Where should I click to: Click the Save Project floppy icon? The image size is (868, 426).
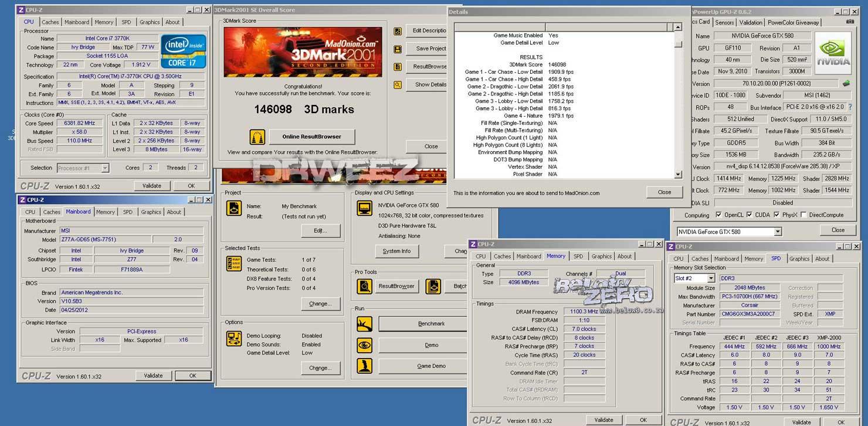398,49
